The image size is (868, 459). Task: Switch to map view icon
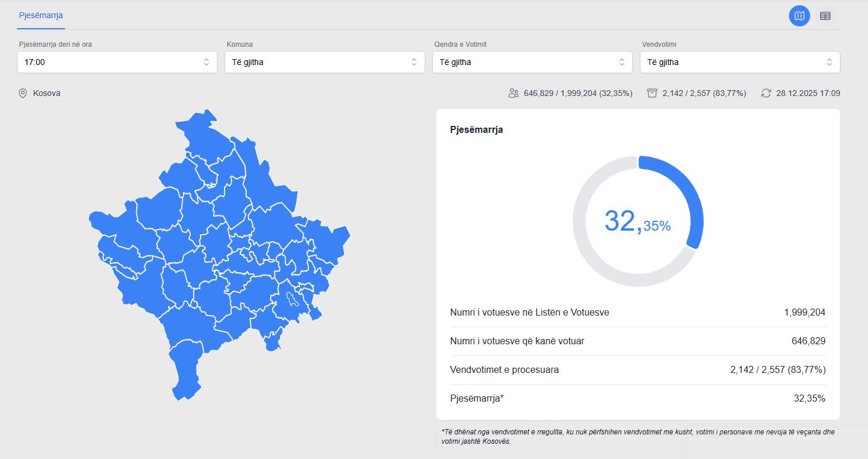point(799,16)
